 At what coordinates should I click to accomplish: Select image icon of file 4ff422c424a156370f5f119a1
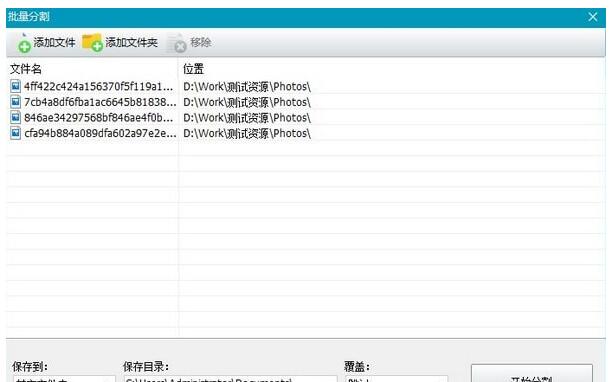click(x=15, y=86)
